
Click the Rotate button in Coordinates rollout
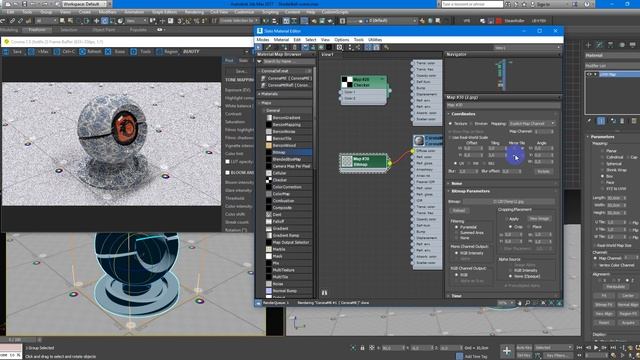[543, 171]
